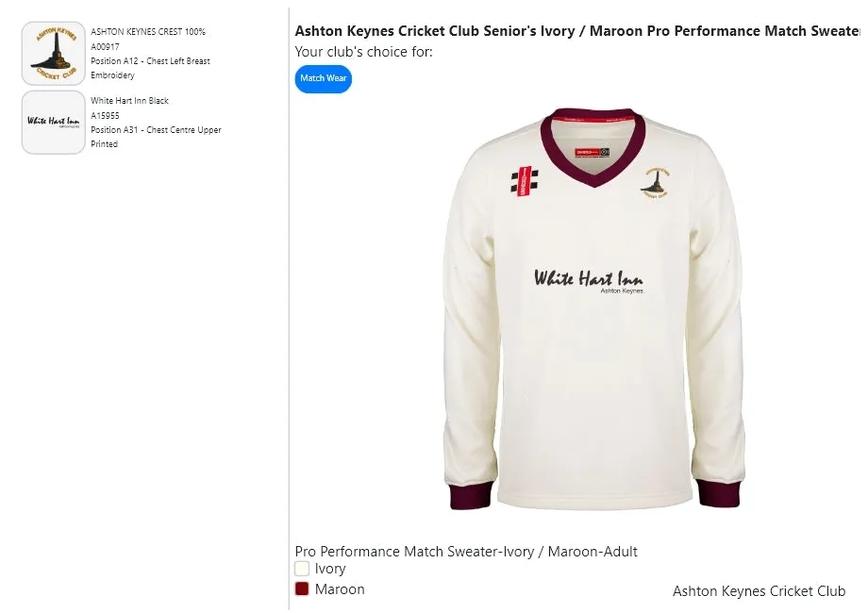This screenshot has height=613, width=868.
Task: Click the red neck label inside collar
Action: click(593, 151)
